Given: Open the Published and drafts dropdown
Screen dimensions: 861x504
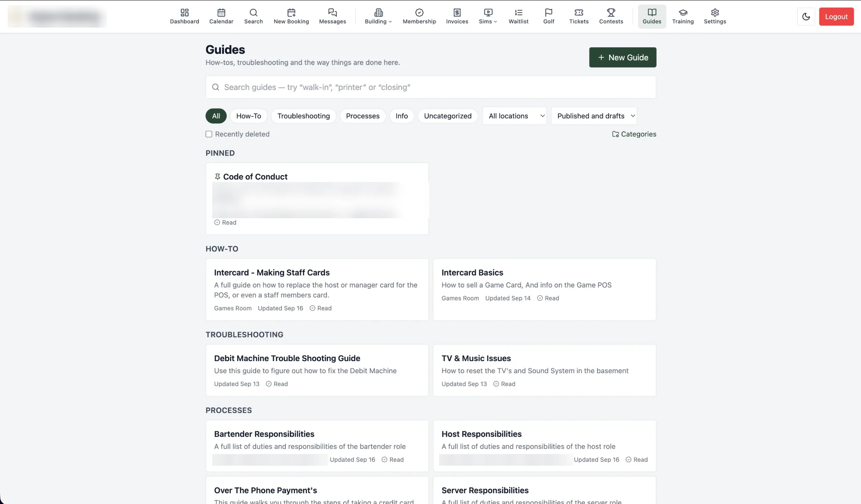Looking at the screenshot, I should click(594, 116).
